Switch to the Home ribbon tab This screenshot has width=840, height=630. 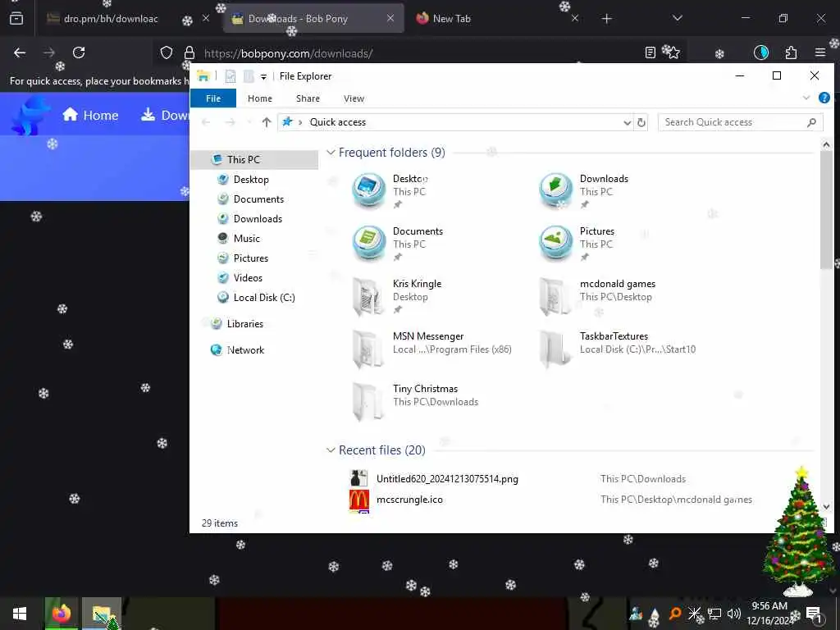pos(260,98)
